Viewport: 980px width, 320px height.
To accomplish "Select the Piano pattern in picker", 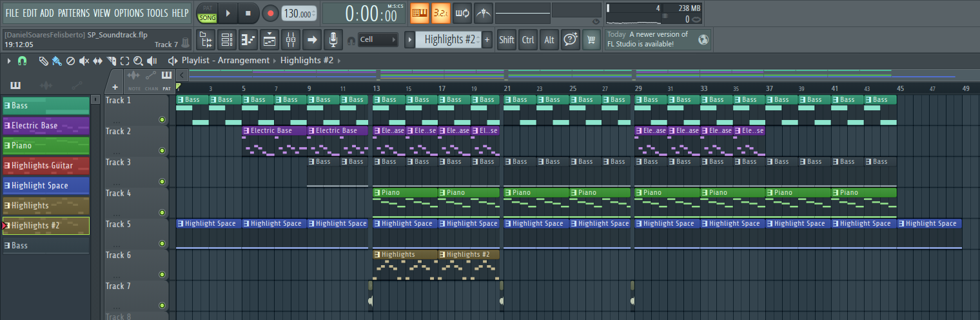I will 46,145.
